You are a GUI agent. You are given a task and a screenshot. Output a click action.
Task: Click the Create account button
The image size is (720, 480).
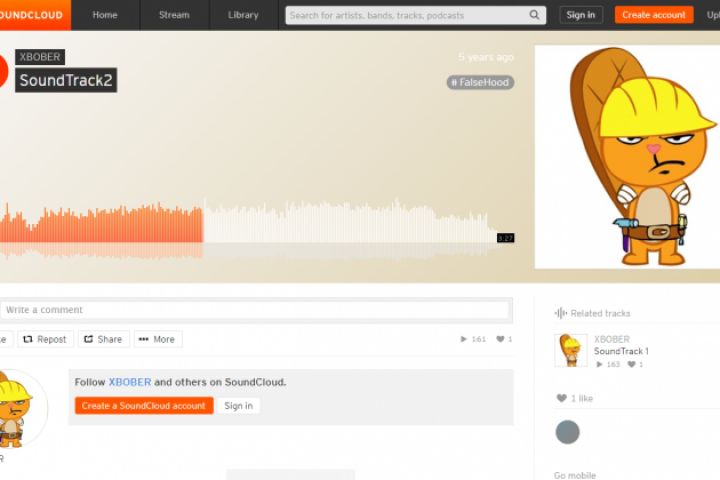point(653,15)
